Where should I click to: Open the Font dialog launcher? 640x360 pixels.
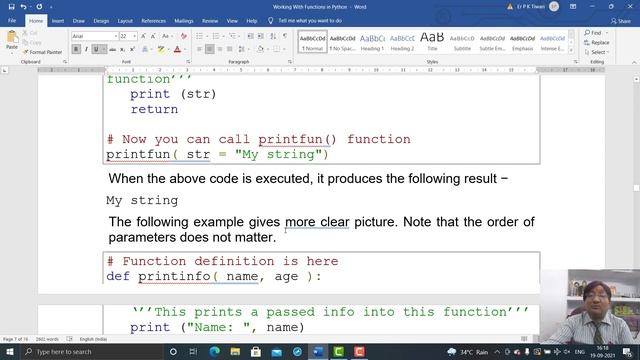(188, 62)
